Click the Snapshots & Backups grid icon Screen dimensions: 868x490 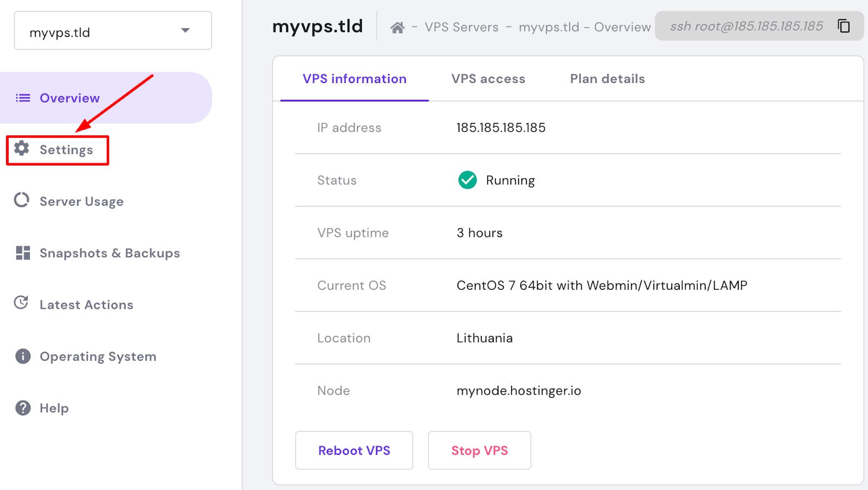[x=23, y=253]
